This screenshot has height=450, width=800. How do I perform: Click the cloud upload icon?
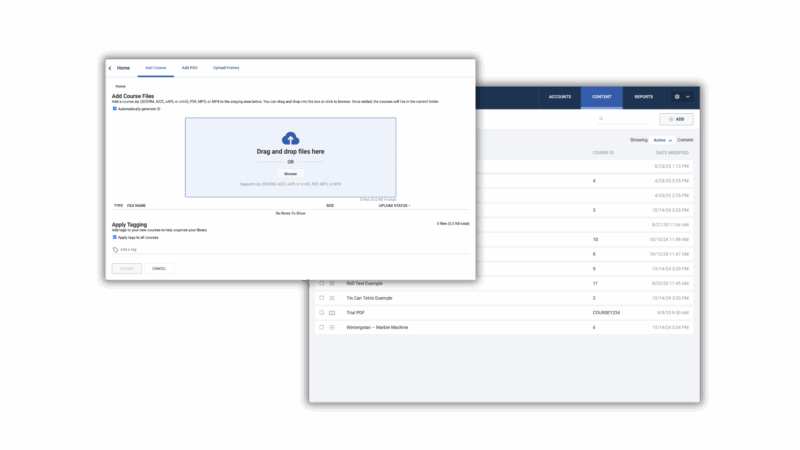(290, 138)
